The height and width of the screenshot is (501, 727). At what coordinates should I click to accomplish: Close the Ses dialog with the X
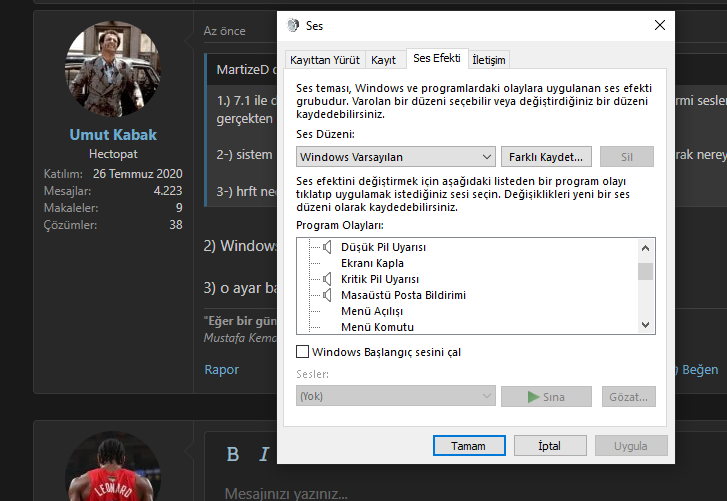(x=660, y=25)
